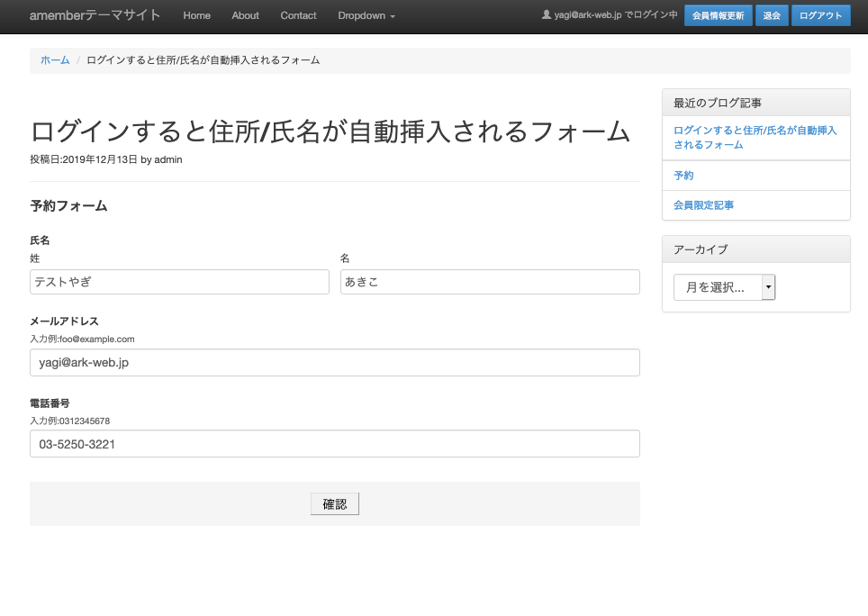Focus the 姓 field containing テストやぎ
This screenshot has width=868, height=616.
click(x=179, y=282)
